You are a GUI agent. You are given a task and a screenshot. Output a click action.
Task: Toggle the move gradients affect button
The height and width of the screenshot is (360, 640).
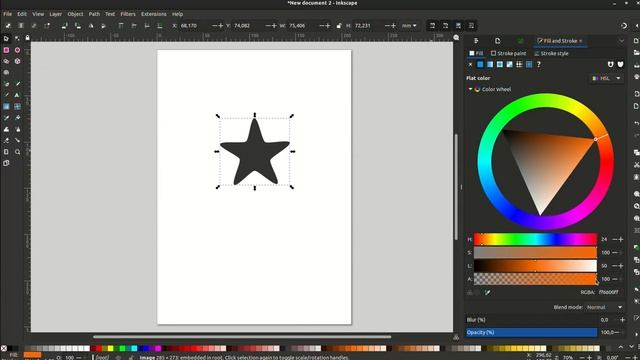click(458, 26)
